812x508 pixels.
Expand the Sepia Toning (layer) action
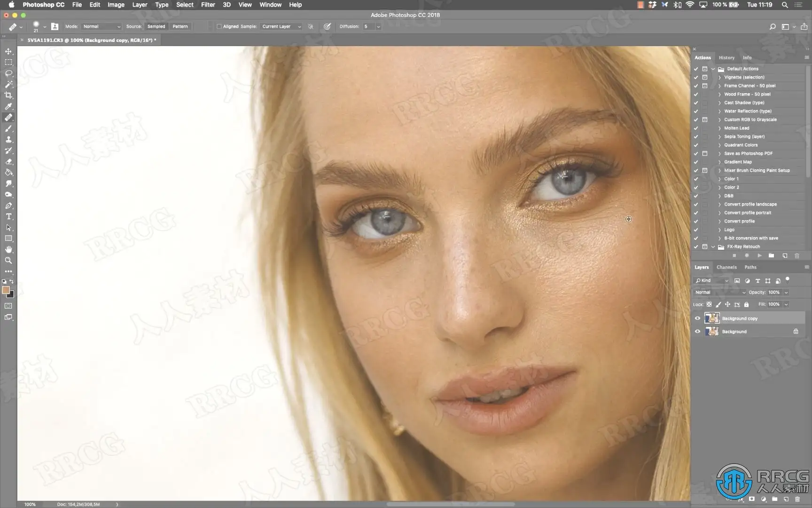[x=719, y=137]
